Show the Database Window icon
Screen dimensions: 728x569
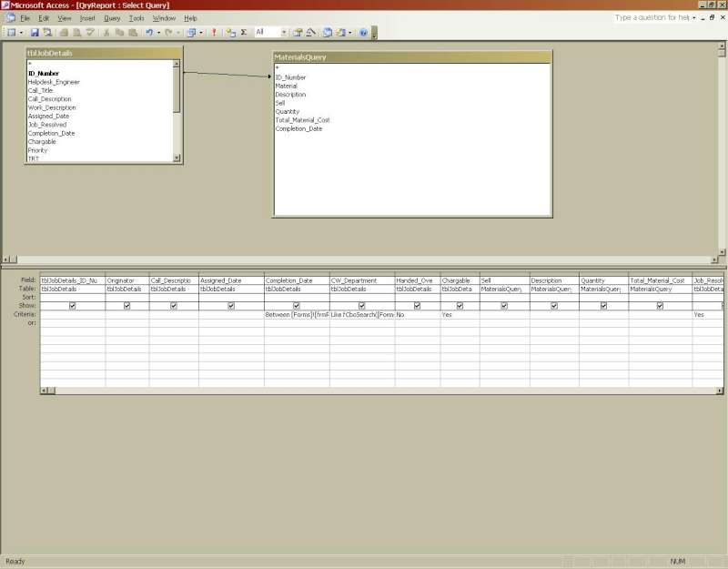tap(328, 33)
